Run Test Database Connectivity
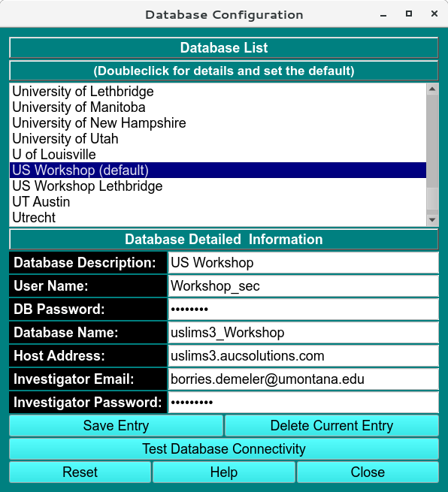The height and width of the screenshot is (492, 448). point(224,449)
